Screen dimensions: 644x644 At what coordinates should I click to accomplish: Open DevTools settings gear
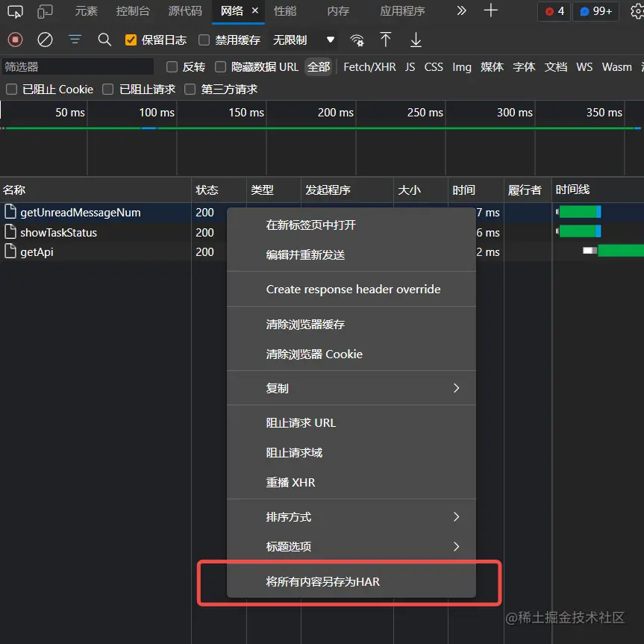(x=637, y=11)
